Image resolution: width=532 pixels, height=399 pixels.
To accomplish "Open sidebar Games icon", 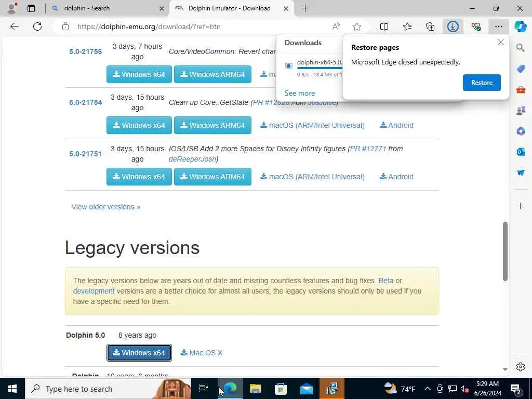I will point(521,110).
